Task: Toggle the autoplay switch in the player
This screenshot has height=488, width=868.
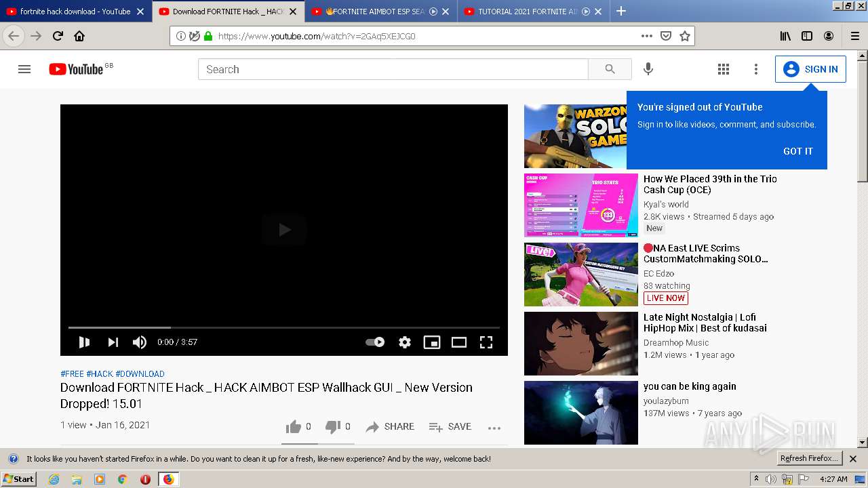Action: (375, 342)
